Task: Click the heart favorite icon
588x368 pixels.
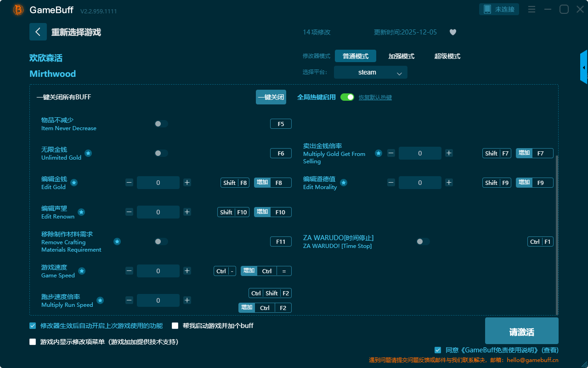Action: (x=452, y=32)
